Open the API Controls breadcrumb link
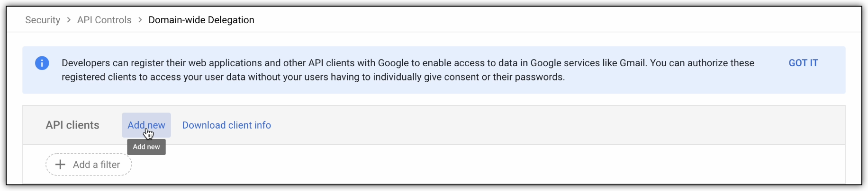The width and height of the screenshot is (868, 191). click(104, 20)
